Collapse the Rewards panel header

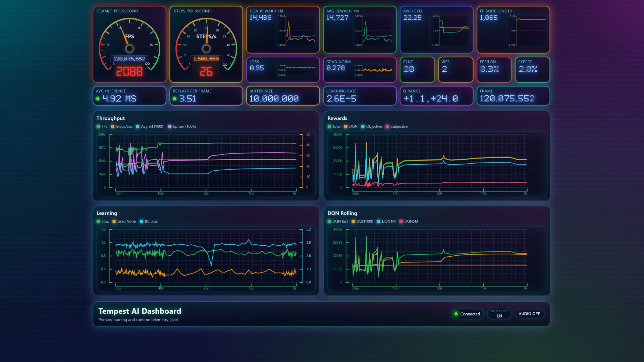[338, 118]
